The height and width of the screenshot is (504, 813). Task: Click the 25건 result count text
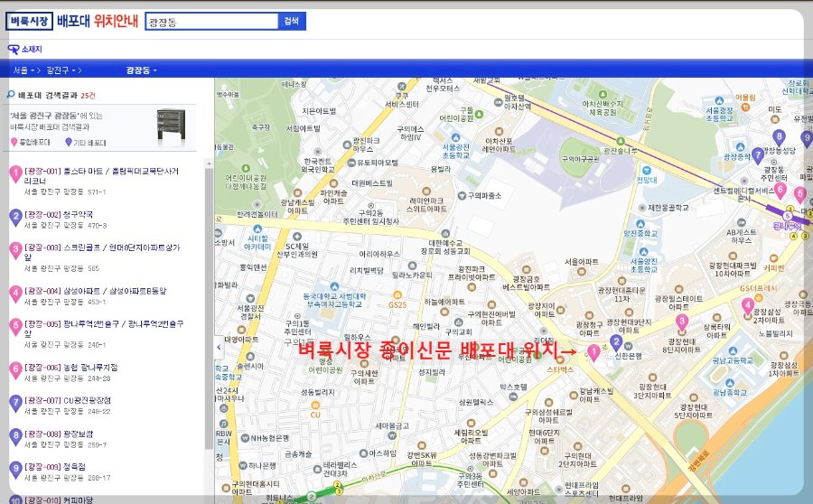(89, 96)
